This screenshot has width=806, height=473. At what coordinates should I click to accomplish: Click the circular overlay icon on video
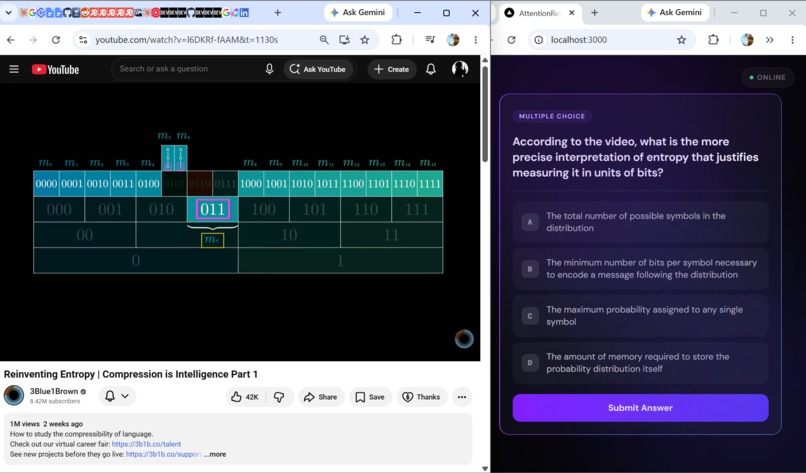pyautogui.click(x=464, y=338)
